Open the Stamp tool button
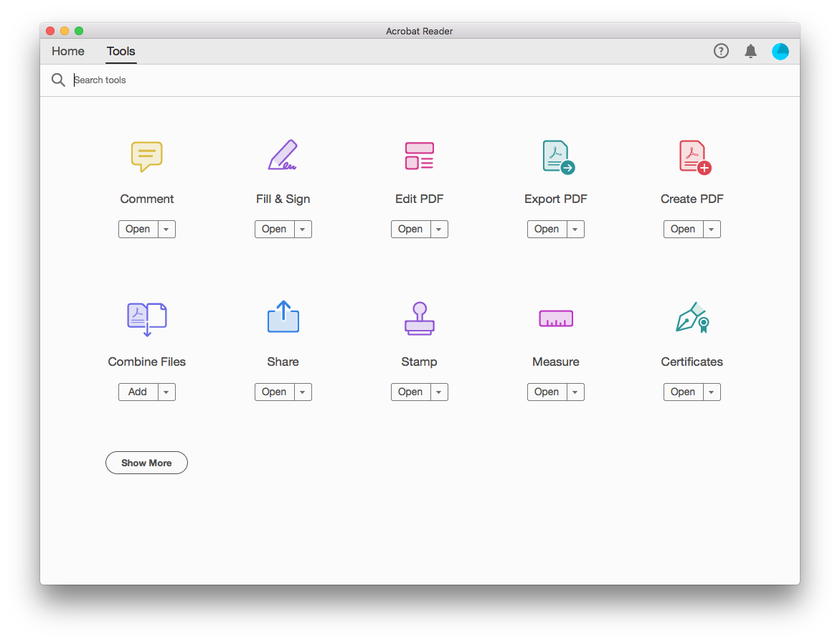This screenshot has width=840, height=642. point(411,392)
